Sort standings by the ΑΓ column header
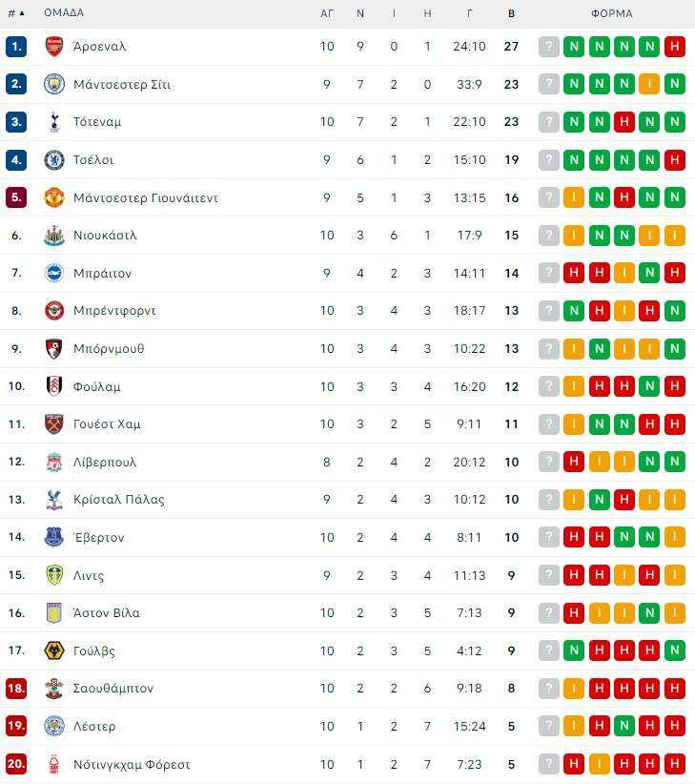695x784 pixels. 327,13
